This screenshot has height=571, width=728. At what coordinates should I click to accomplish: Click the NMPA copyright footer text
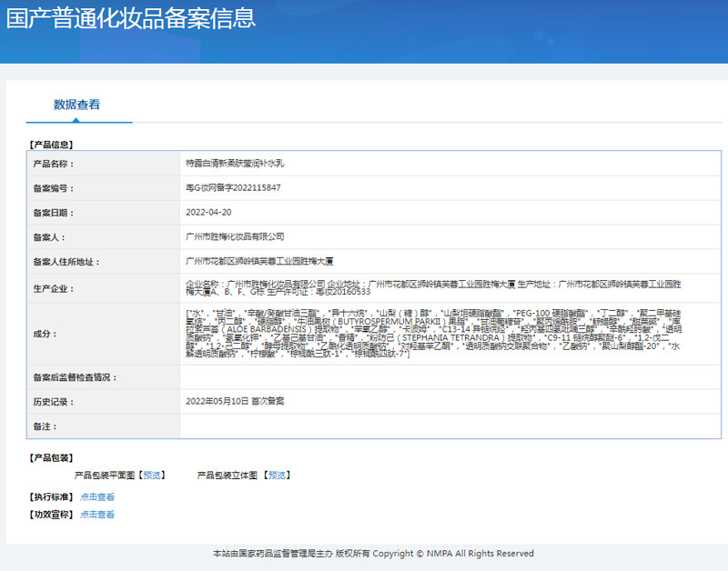(373, 554)
